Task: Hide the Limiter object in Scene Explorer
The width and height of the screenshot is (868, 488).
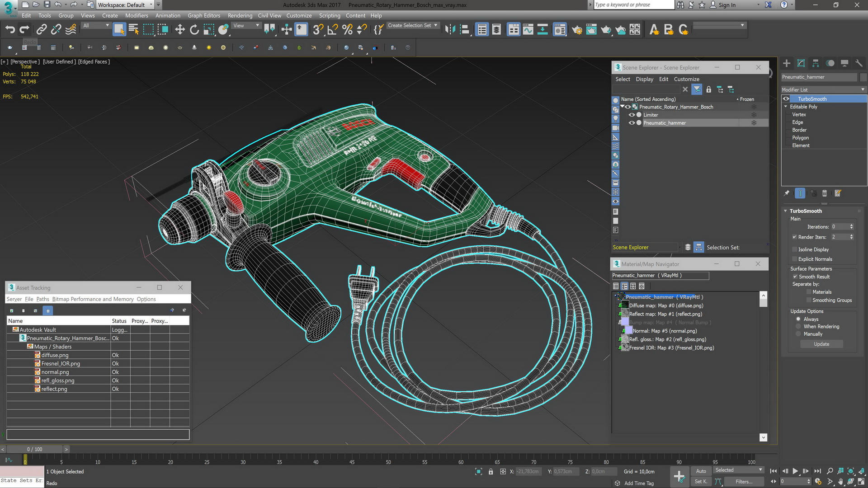Action: tap(632, 115)
